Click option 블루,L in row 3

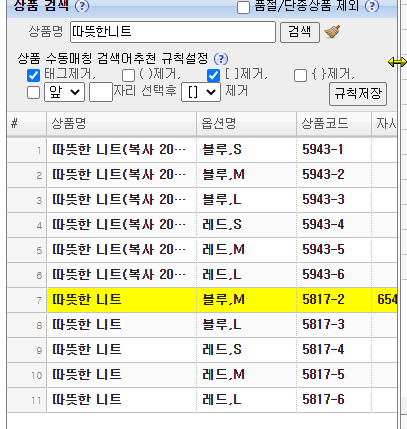click(247, 200)
